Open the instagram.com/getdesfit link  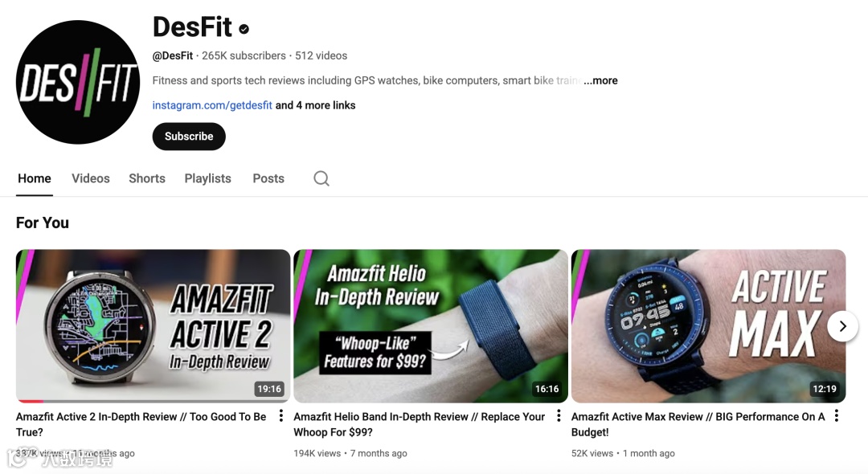pos(212,105)
